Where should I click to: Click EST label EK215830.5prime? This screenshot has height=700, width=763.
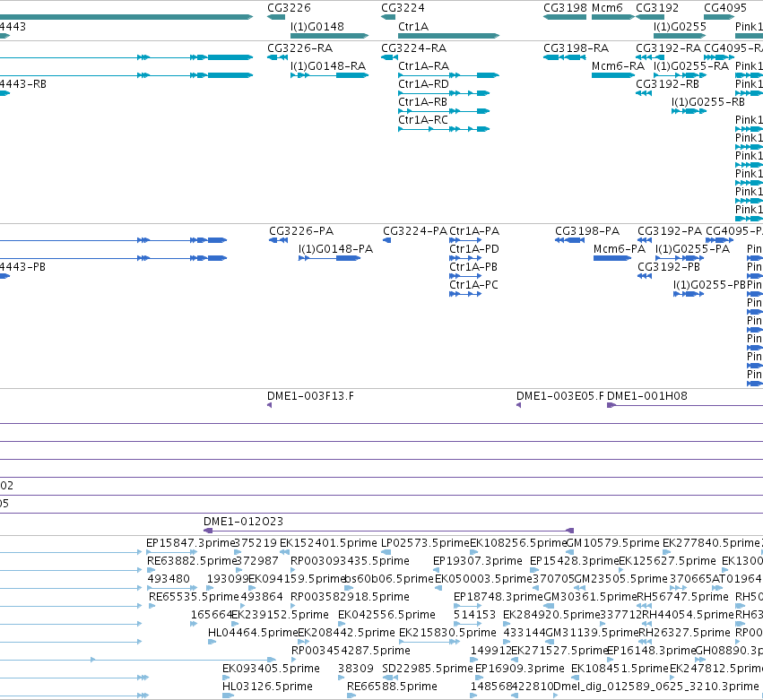(447, 633)
